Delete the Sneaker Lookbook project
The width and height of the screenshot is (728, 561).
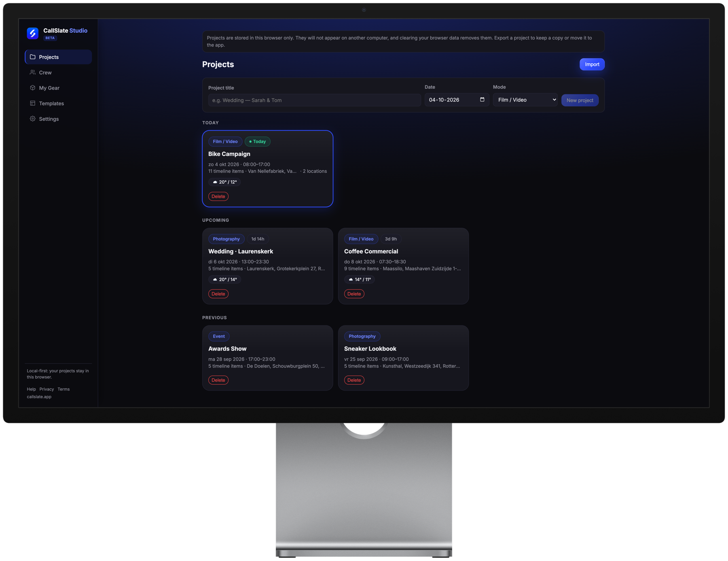354,380
